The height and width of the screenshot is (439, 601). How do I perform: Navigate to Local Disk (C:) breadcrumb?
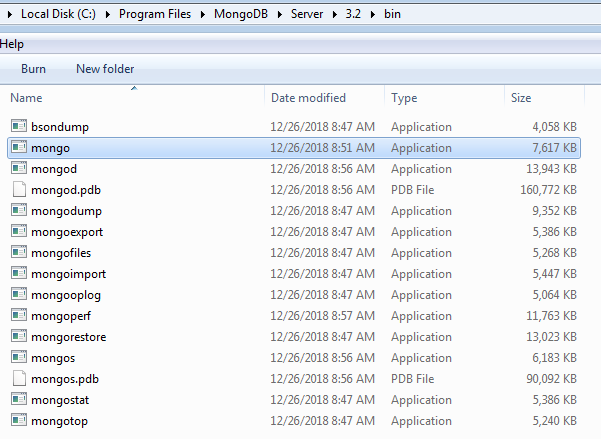click(x=58, y=14)
